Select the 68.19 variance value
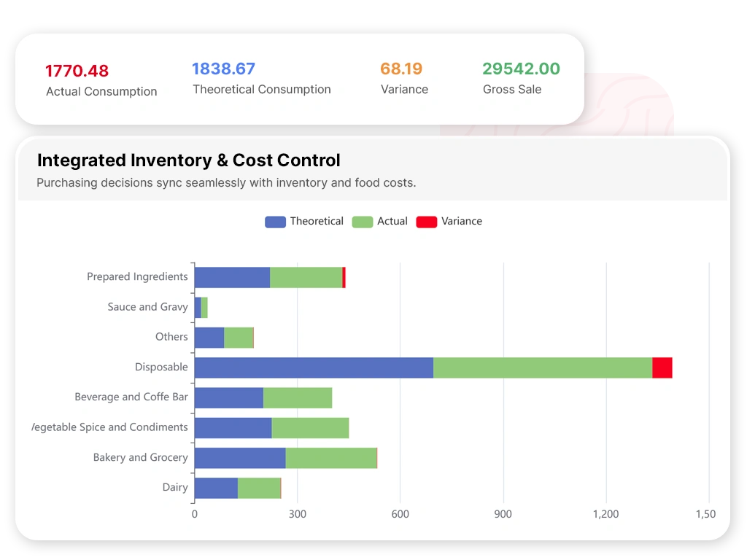 click(401, 69)
